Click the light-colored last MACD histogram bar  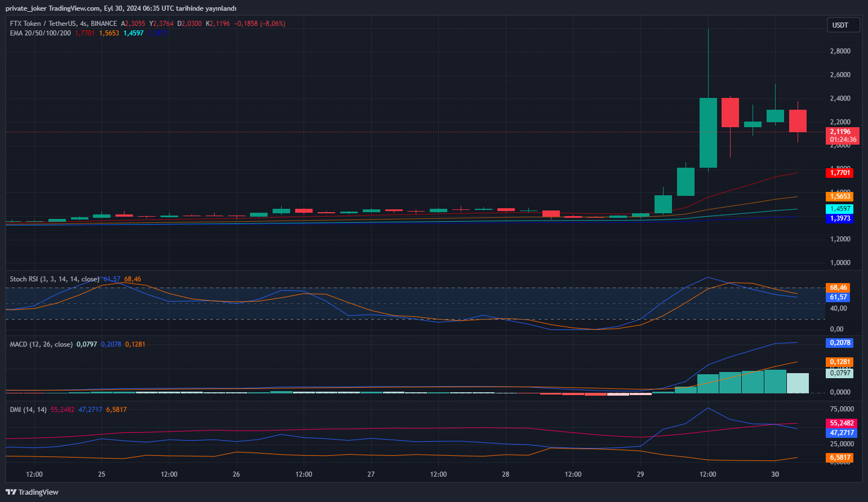tap(798, 383)
